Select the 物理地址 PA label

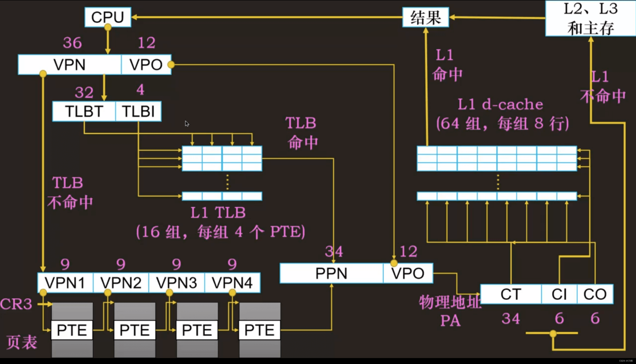[x=450, y=311]
